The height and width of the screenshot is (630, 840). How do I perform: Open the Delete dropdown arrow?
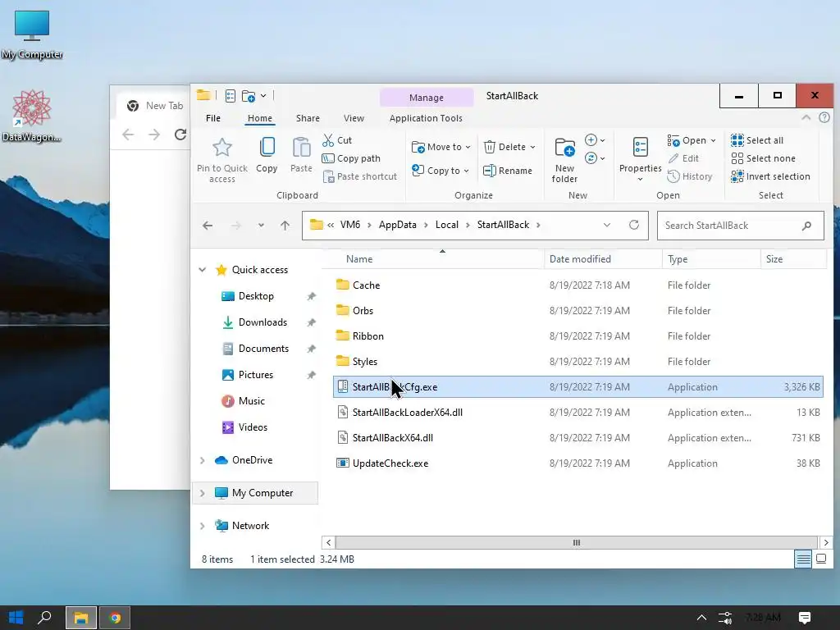(532, 147)
